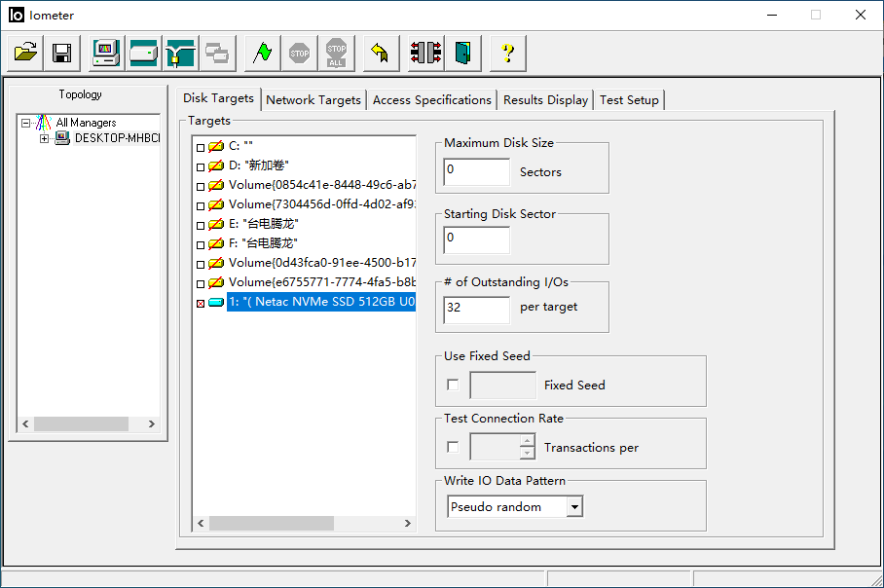Viewport: 884px width, 588px height.
Task: Click the Starting Disk Sector field
Action: [477, 240]
